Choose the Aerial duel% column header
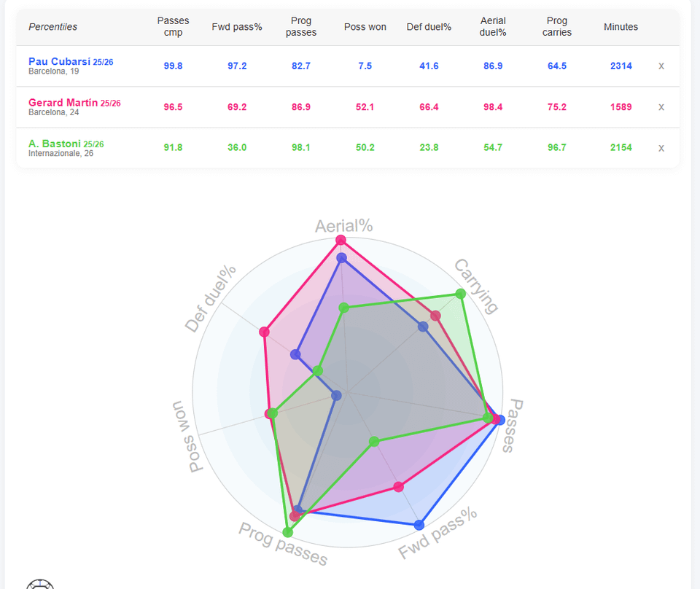 493,27
